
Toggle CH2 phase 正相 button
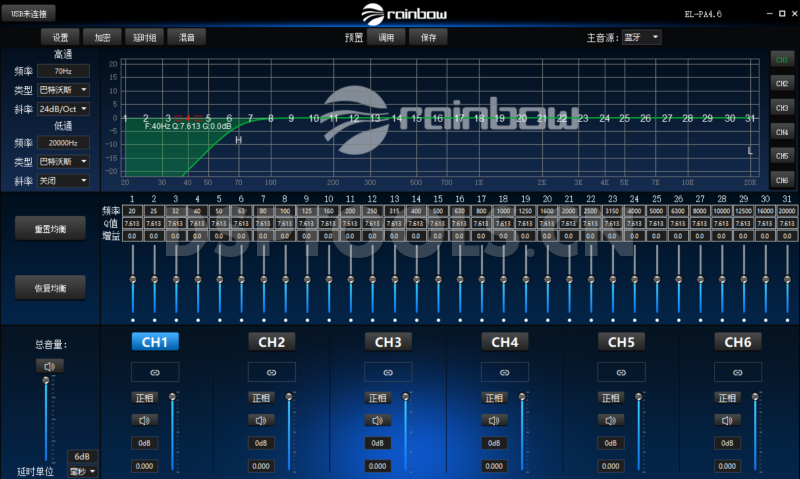[261, 398]
